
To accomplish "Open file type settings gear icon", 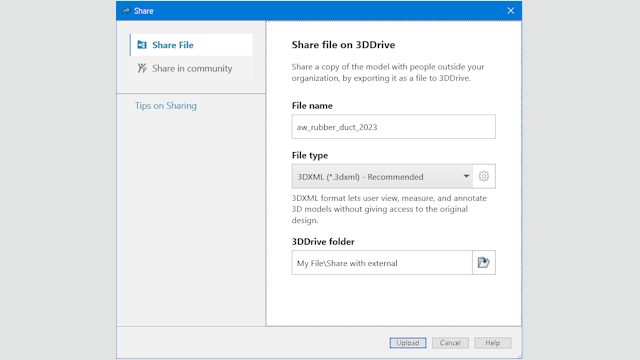I will pyautogui.click(x=484, y=176).
